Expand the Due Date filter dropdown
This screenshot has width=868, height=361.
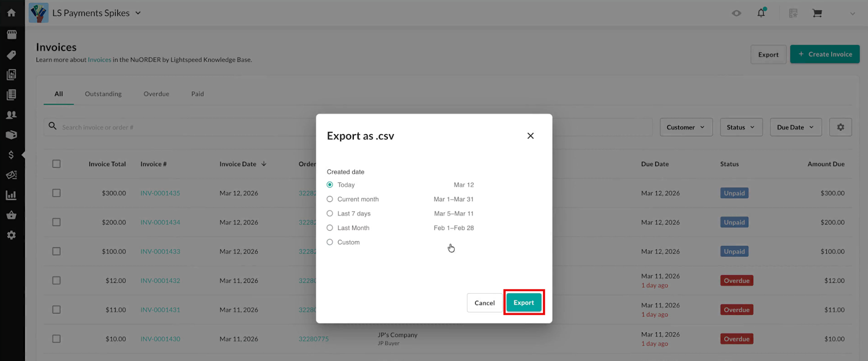point(795,127)
